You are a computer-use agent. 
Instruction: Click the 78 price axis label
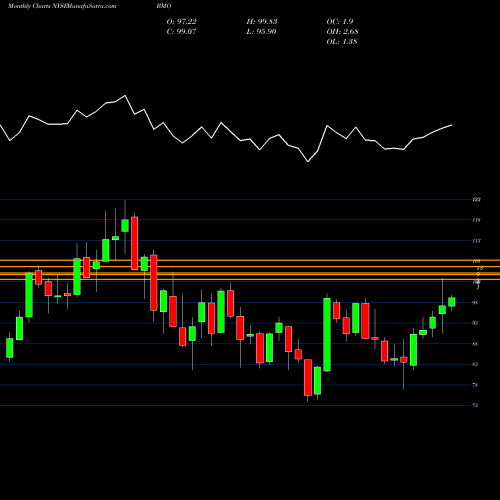[475, 385]
